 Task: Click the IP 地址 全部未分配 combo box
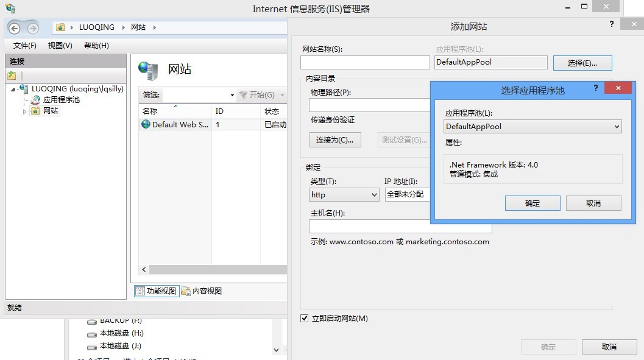point(408,194)
